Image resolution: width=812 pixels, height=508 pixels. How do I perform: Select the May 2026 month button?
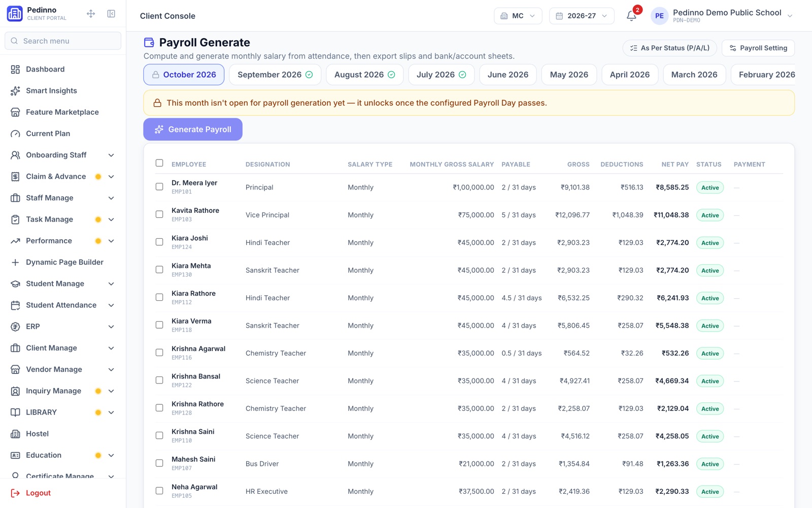pos(569,75)
